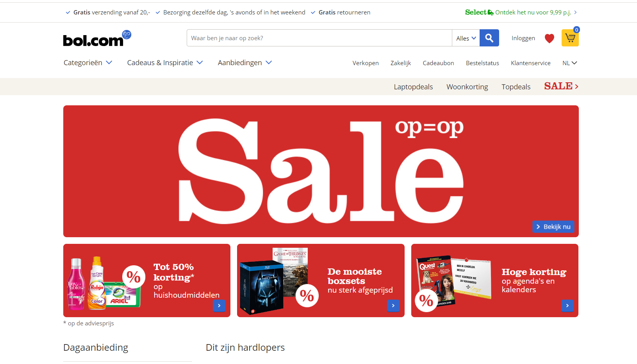Expand the Aanbiedingen menu

(245, 62)
